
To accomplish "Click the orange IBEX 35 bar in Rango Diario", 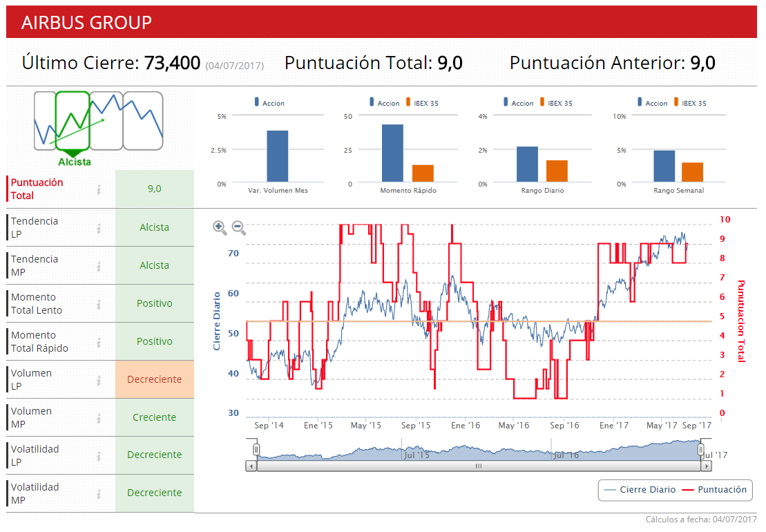I will click(557, 171).
